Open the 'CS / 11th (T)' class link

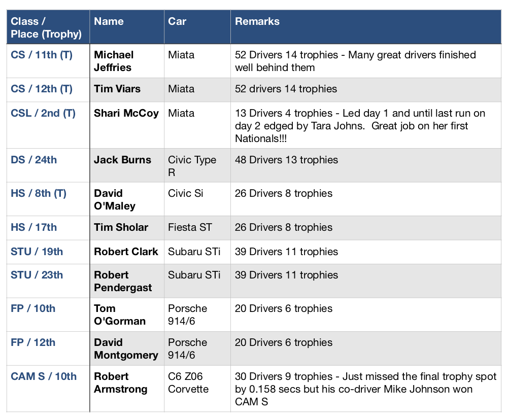pyautogui.click(x=42, y=55)
